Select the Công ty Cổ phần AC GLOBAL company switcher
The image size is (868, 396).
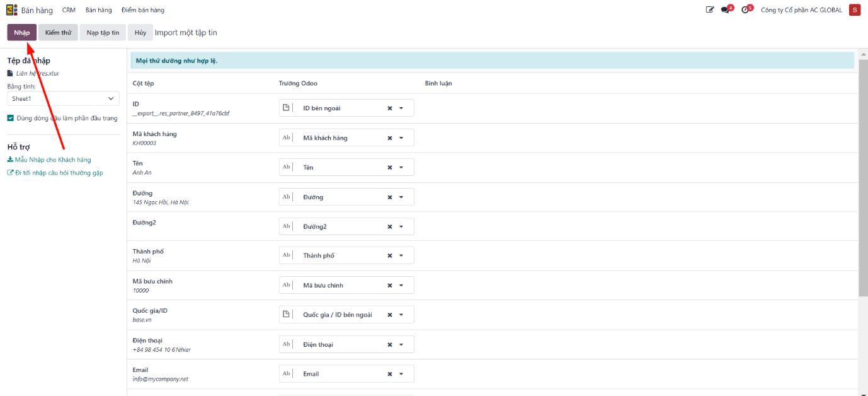[801, 10]
